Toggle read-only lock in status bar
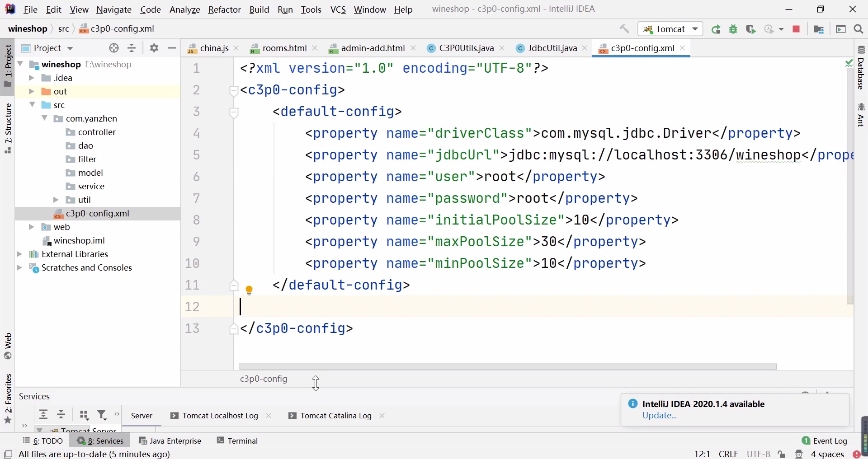Screen dimensions: 868x459 (x=783, y=454)
